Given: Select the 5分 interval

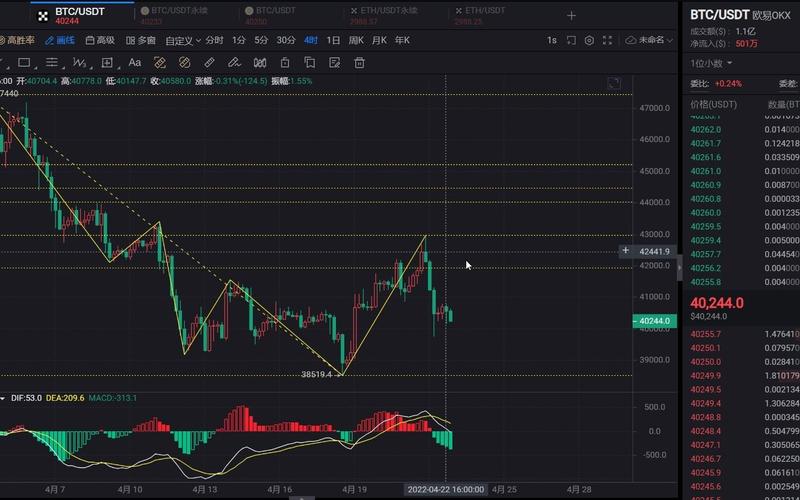Looking at the screenshot, I should [261, 40].
